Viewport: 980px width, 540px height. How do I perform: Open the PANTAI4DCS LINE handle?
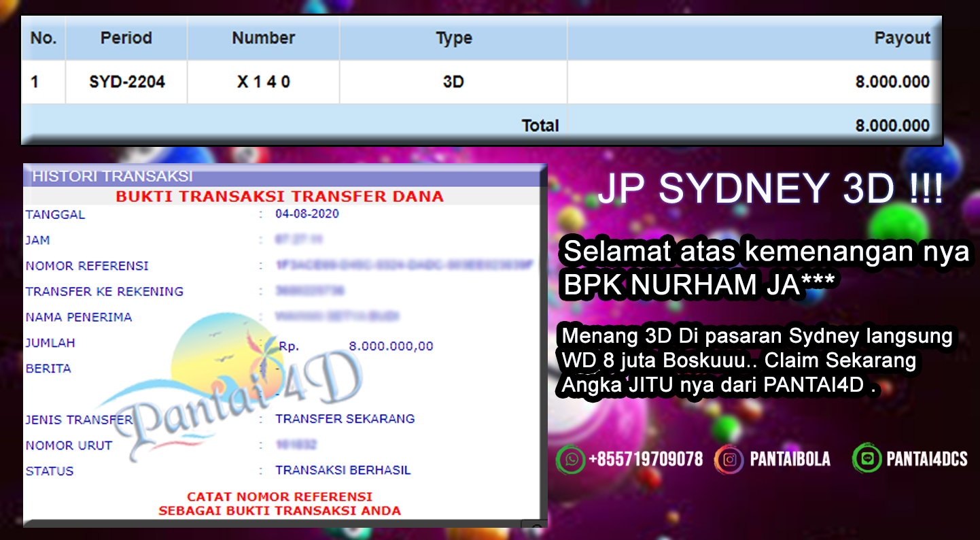click(x=927, y=459)
